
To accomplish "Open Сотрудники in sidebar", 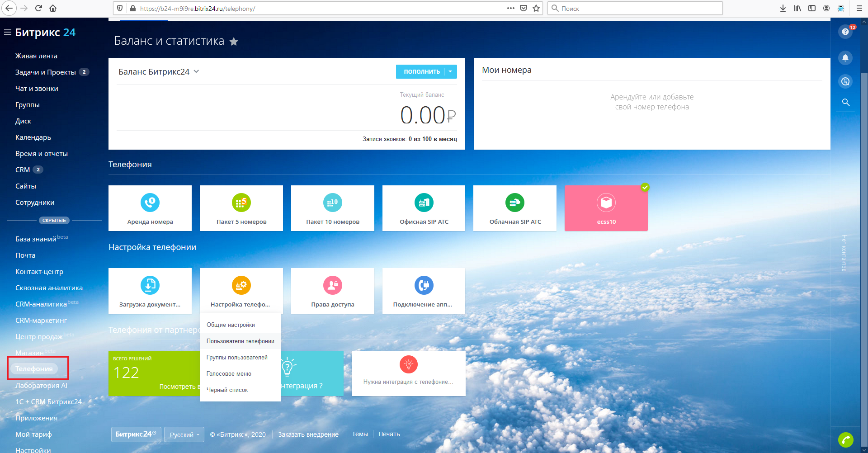I will [x=35, y=203].
